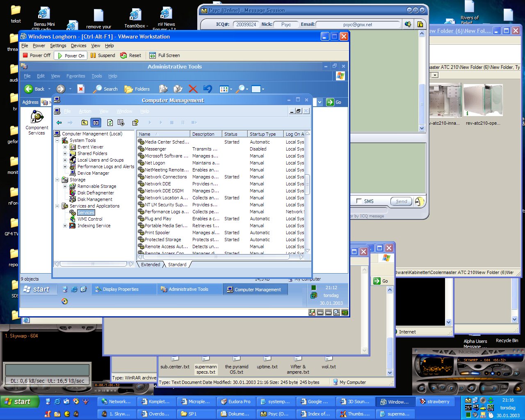Collapse the System Tools tree node

click(57, 140)
